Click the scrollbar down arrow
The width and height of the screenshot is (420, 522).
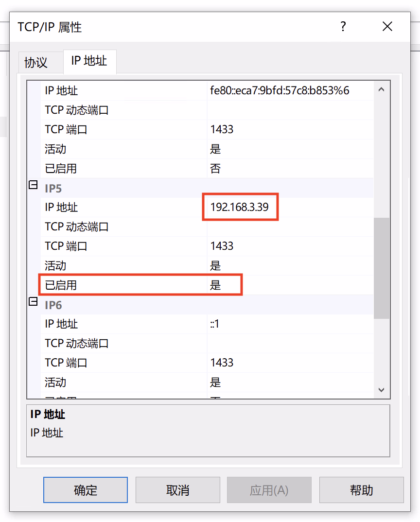[x=381, y=390]
